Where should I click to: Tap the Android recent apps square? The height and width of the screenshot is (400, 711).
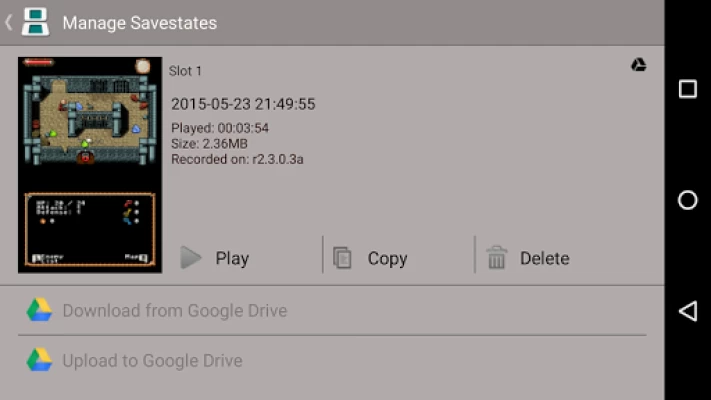687,89
